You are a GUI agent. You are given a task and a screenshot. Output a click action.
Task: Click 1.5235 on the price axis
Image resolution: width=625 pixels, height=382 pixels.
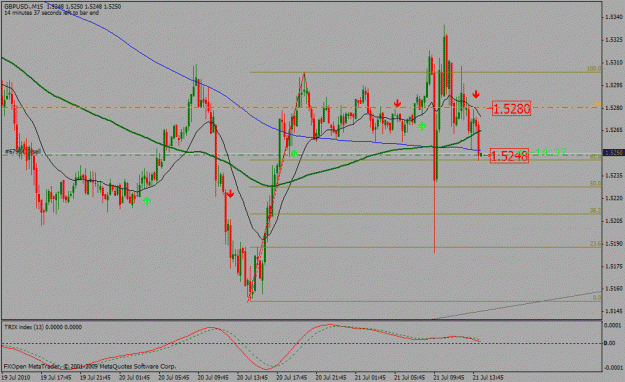coord(614,175)
